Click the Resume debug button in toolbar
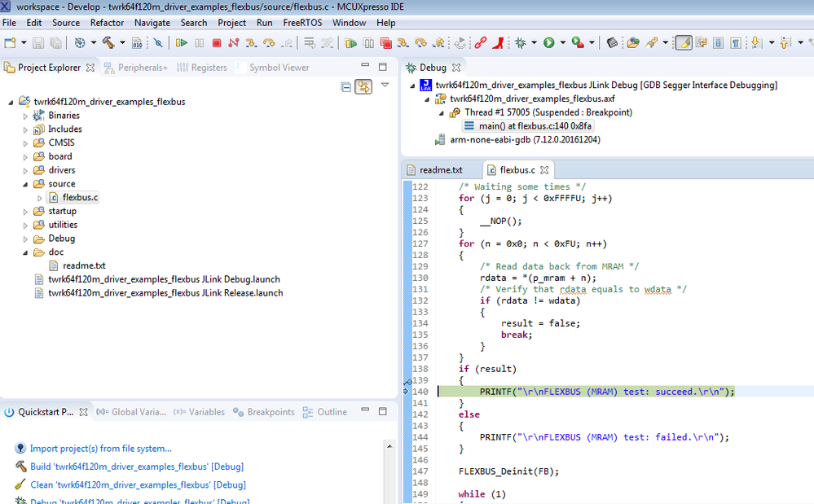This screenshot has height=504, width=814. 182,42
